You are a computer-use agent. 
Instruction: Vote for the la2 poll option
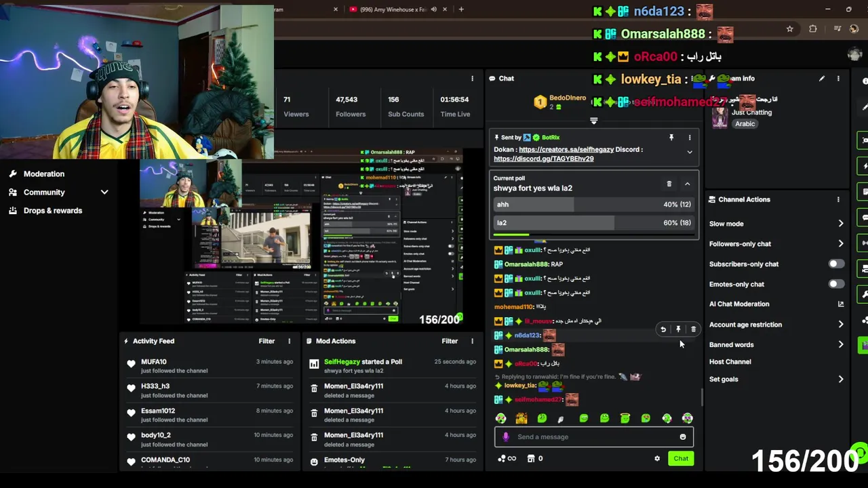pos(594,223)
